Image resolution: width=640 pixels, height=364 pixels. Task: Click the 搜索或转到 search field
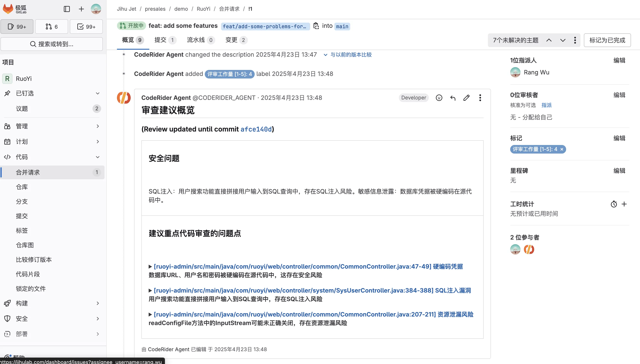tap(52, 44)
